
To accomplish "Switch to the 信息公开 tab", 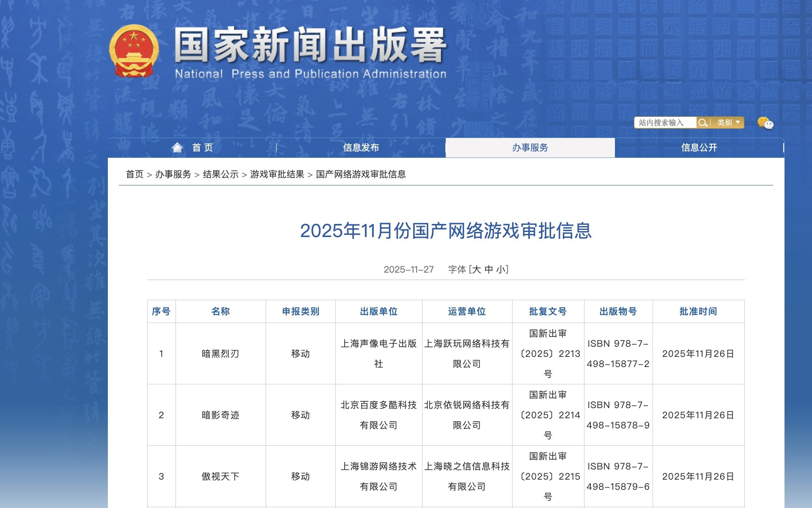I will 700,147.
